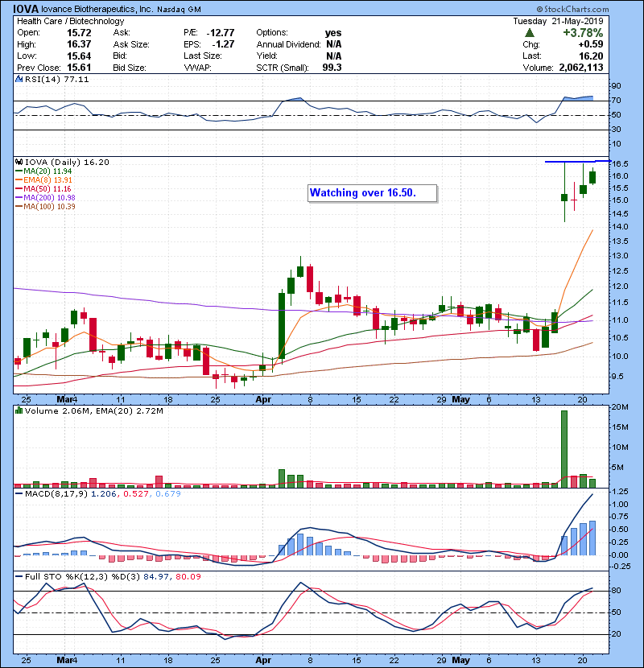Image resolution: width=644 pixels, height=668 pixels.
Task: Click the Health Care / Biotechnology sector text
Action: click(x=71, y=21)
